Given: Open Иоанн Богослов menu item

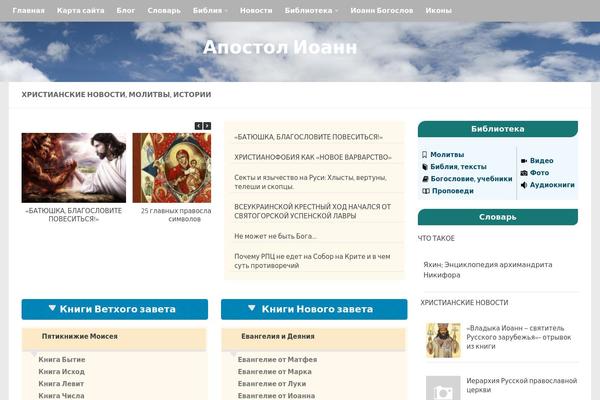Looking at the screenshot, I should [x=382, y=11].
